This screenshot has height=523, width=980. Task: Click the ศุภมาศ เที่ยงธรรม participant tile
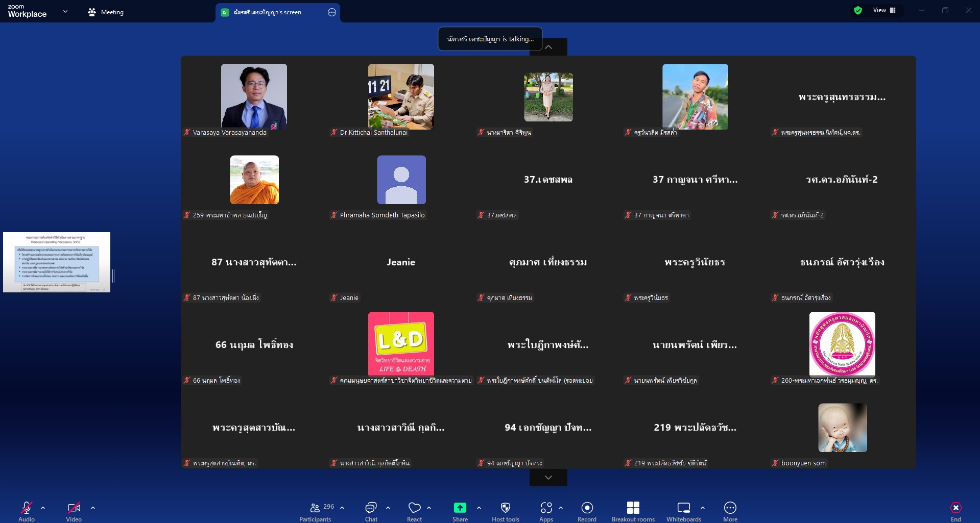click(x=548, y=262)
